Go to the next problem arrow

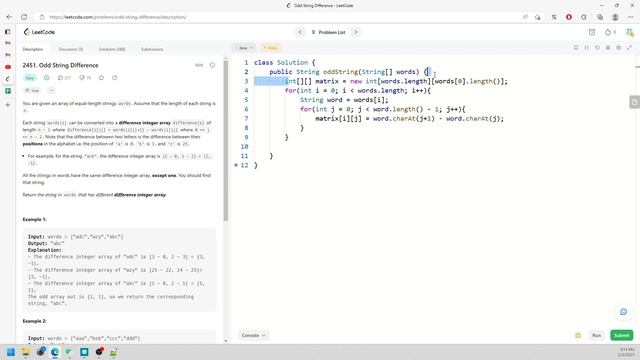356,32
